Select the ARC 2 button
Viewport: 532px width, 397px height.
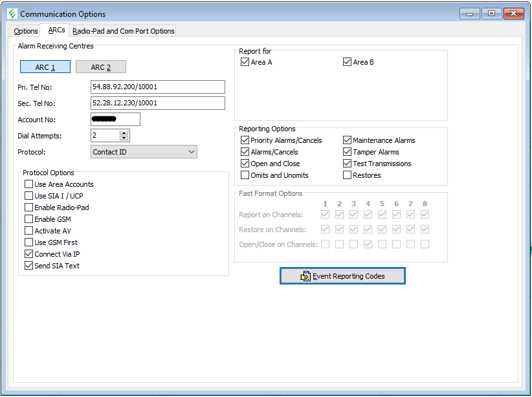(100, 67)
